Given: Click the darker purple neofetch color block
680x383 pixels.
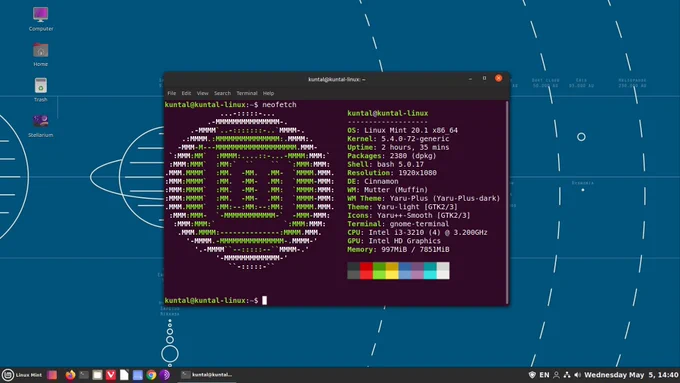Looking at the screenshot, I should (x=418, y=266).
